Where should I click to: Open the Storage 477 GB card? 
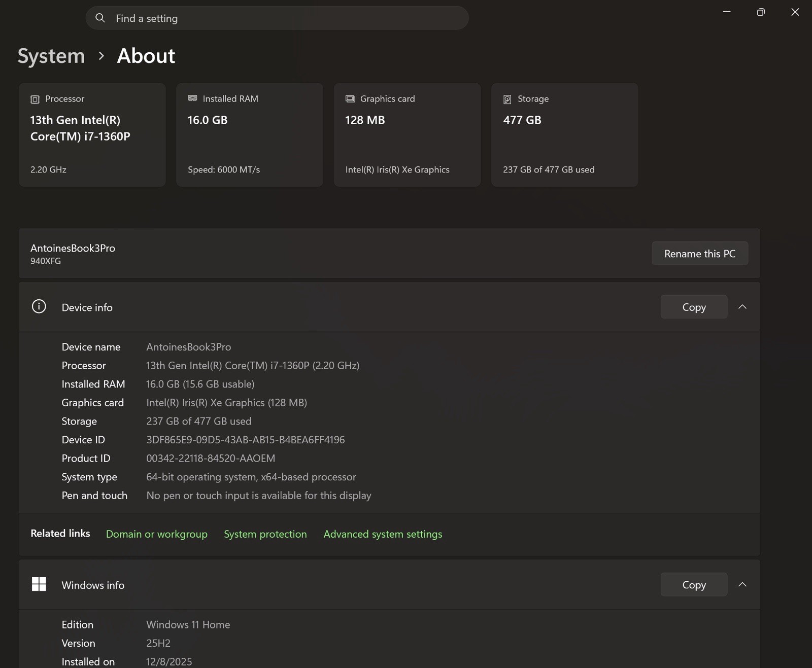[565, 135]
